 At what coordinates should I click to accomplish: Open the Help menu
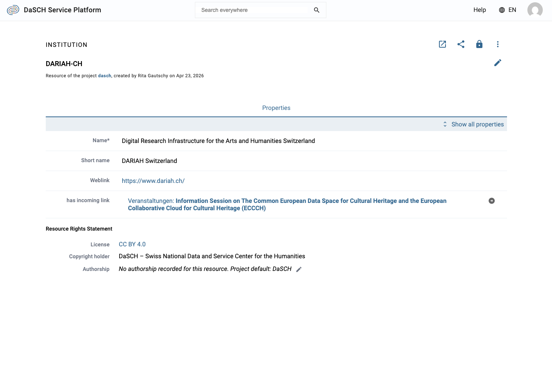479,10
